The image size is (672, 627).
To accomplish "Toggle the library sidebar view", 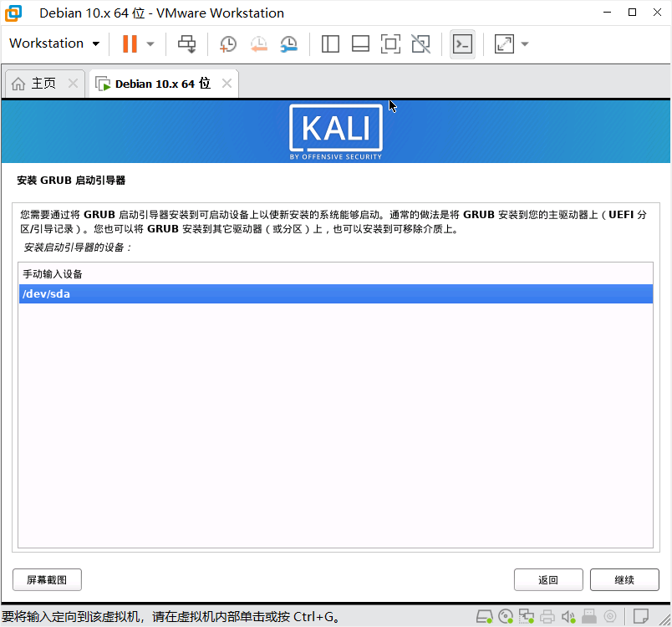I will pos(330,43).
